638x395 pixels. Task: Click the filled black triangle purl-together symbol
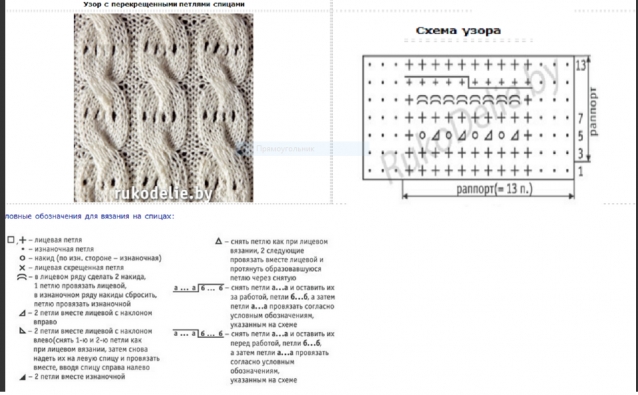(x=23, y=377)
